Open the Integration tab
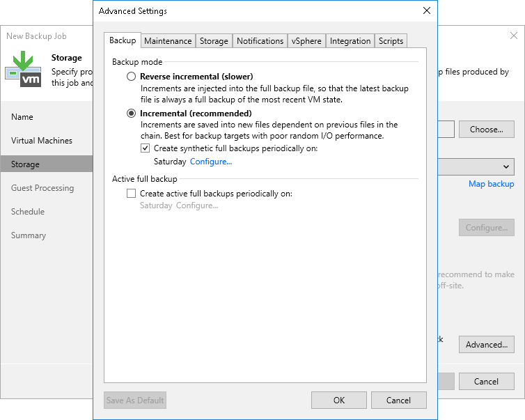 [350, 41]
